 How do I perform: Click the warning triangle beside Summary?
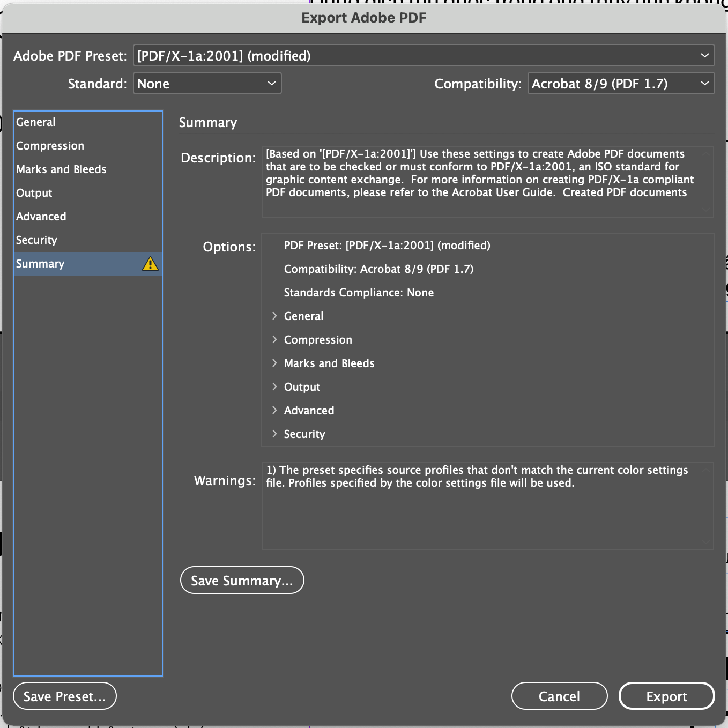[x=150, y=263]
